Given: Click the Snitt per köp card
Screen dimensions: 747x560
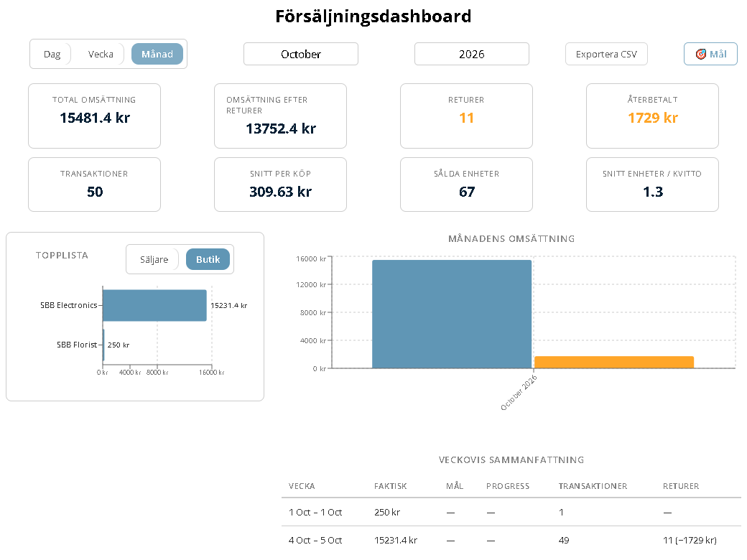Looking at the screenshot, I should point(280,185).
